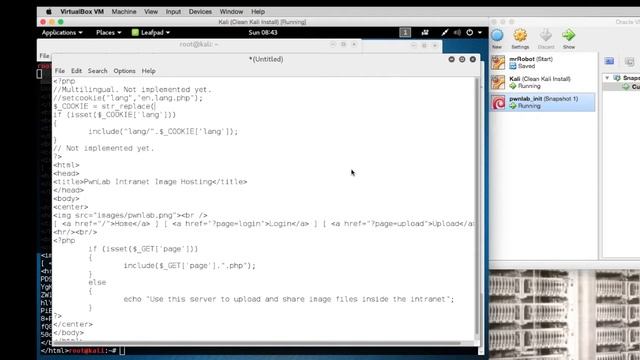
Task: Click the red close button of the VM window
Action: 43,22
